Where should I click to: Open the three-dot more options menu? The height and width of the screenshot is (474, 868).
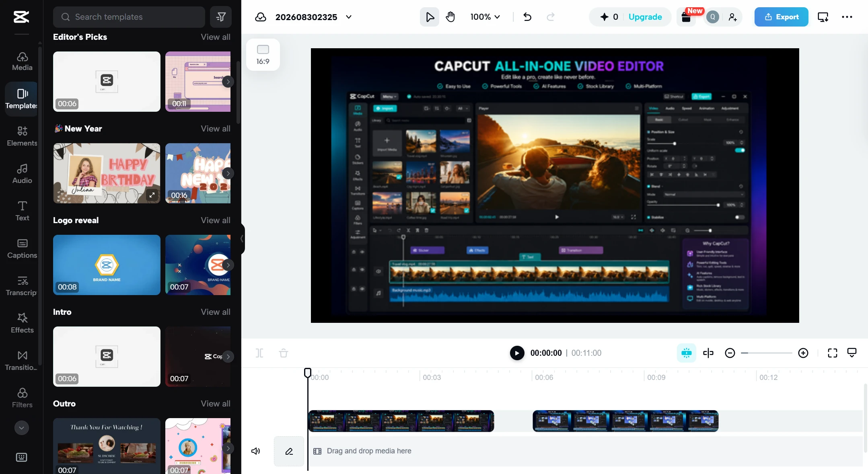coord(847,17)
